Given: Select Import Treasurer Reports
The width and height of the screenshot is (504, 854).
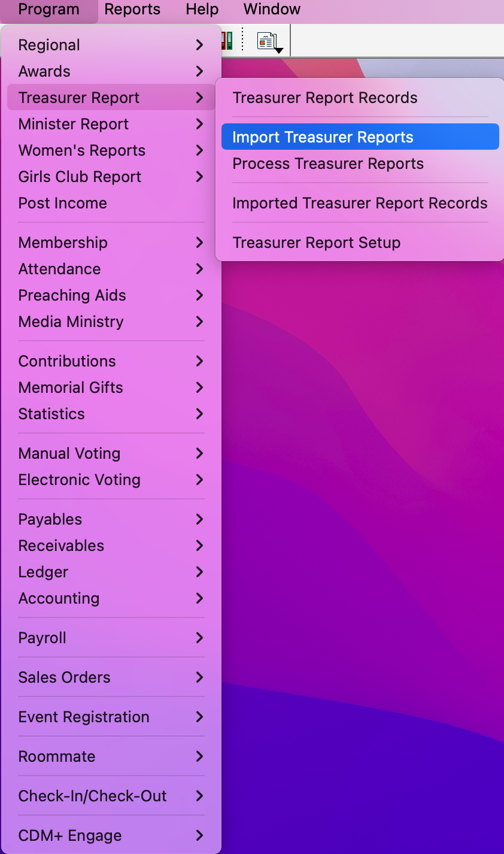Looking at the screenshot, I should click(359, 137).
